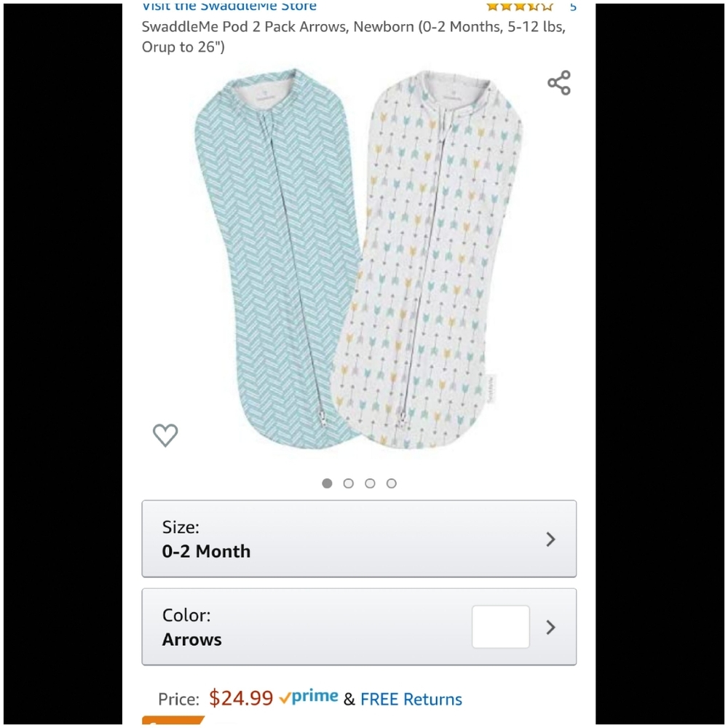Select the fourth carousel dot
This screenshot has width=728, height=728.
(392, 483)
